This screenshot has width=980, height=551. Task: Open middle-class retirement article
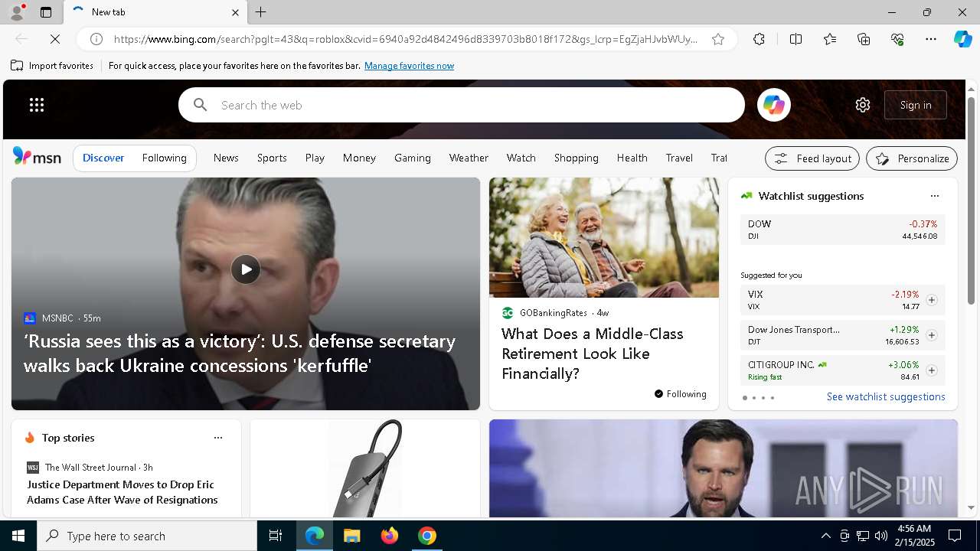[593, 354]
